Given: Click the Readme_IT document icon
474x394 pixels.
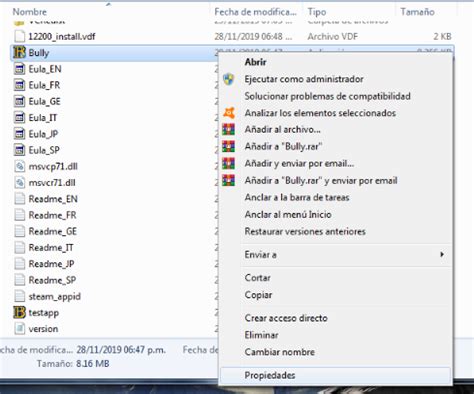Looking at the screenshot, I should click(20, 248).
